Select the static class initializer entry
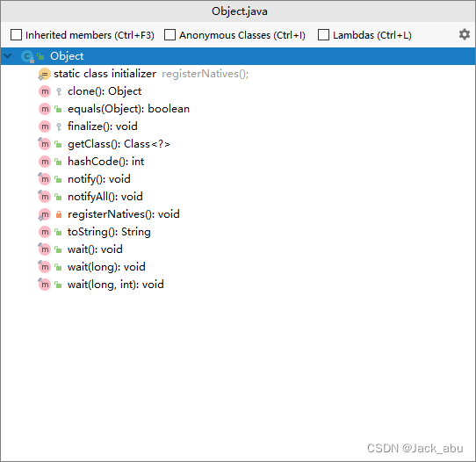 click(105, 74)
